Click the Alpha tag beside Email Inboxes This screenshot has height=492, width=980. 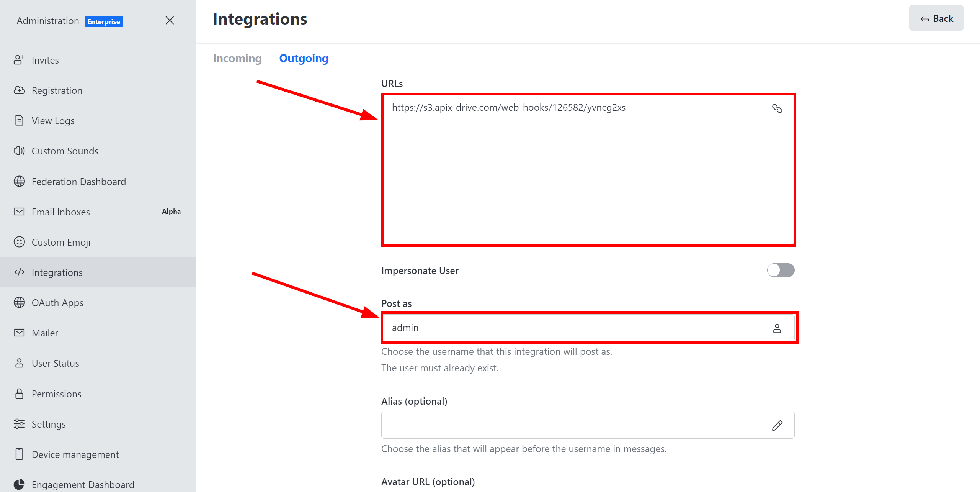(171, 211)
